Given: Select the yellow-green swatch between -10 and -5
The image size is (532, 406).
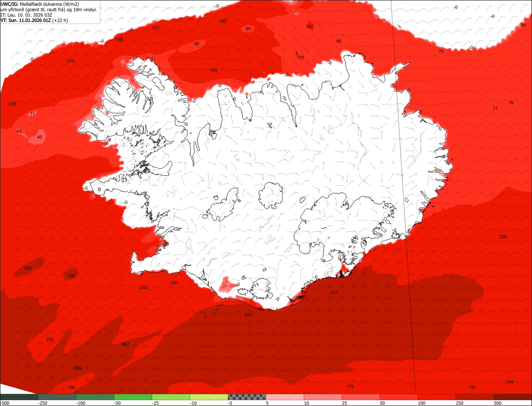Looking at the screenshot, I should (209, 397).
